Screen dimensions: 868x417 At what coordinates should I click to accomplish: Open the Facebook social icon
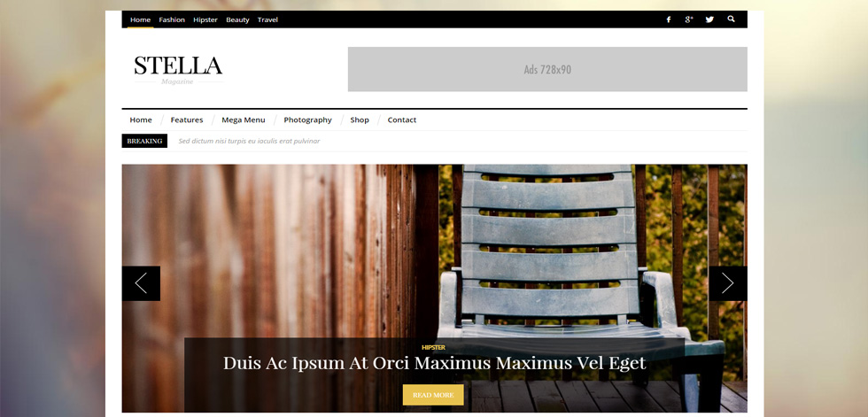[668, 19]
